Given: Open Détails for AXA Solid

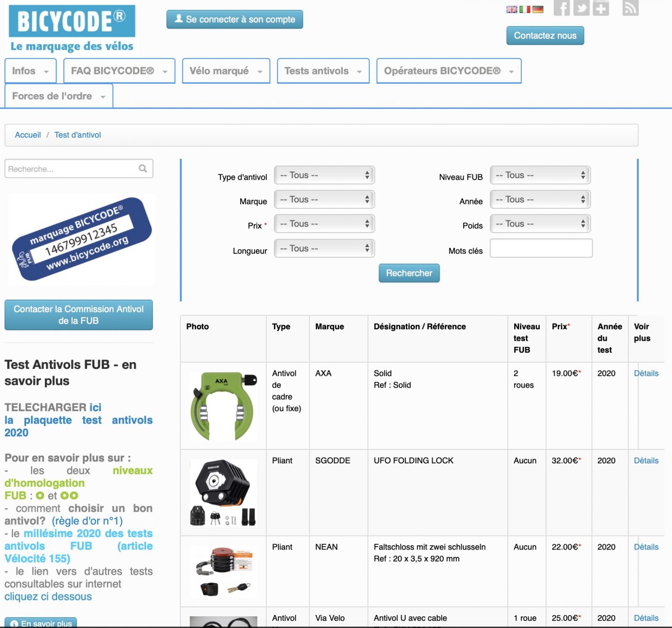Looking at the screenshot, I should (646, 373).
